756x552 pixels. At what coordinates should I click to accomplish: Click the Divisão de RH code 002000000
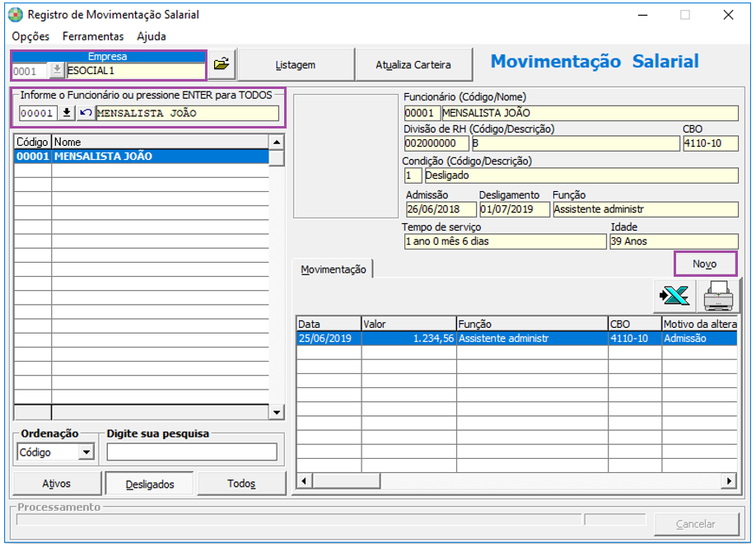pyautogui.click(x=436, y=143)
